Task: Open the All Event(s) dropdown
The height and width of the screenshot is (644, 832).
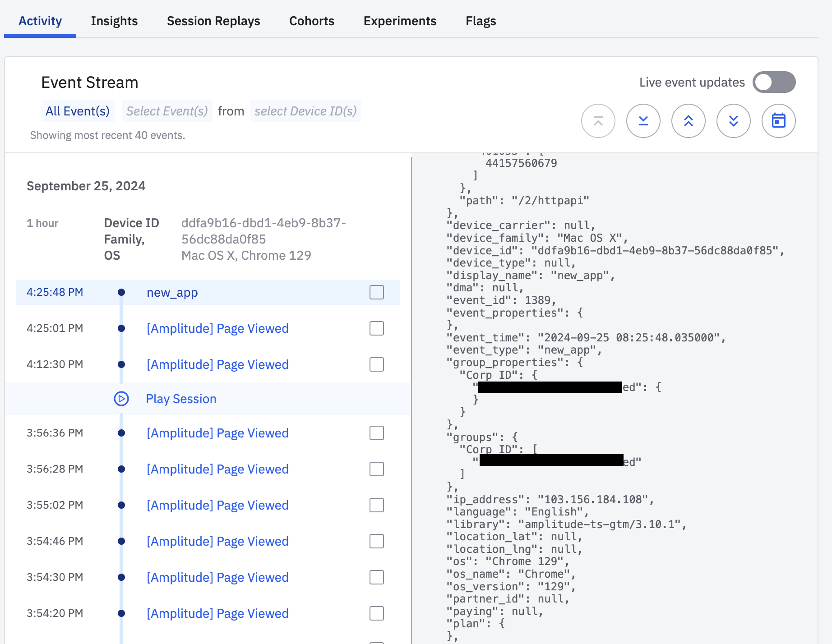Action: (78, 111)
